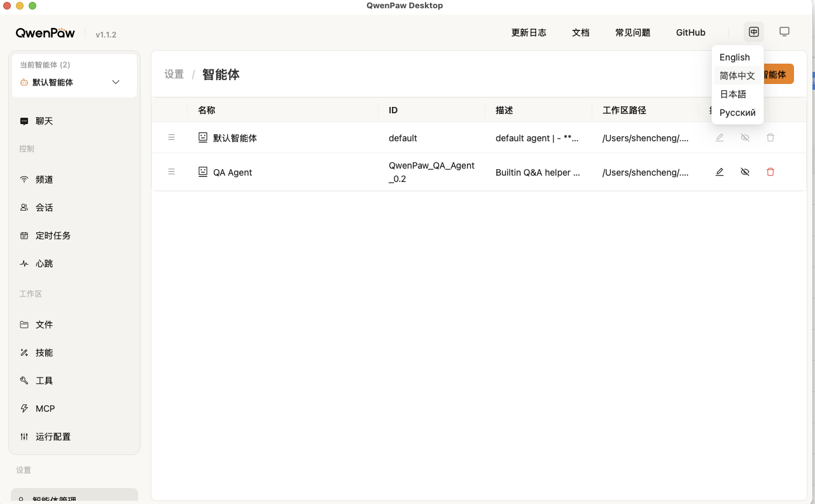The height and width of the screenshot is (504, 815).
Task: Edit the QA Agent row
Action: [x=720, y=172]
